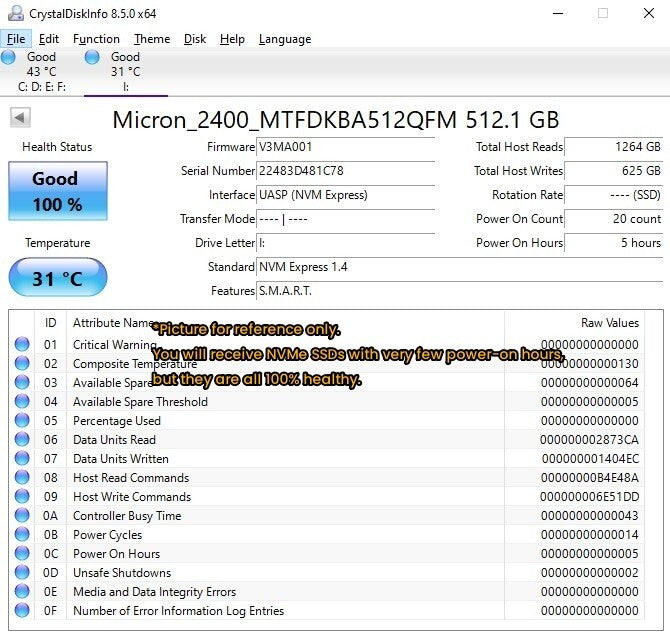This screenshot has width=670, height=637.
Task: Click raw value 000000006E51DD
Action: tap(589, 497)
